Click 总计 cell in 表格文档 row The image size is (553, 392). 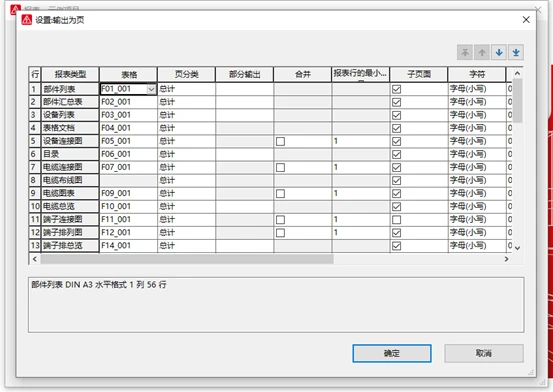click(x=186, y=128)
